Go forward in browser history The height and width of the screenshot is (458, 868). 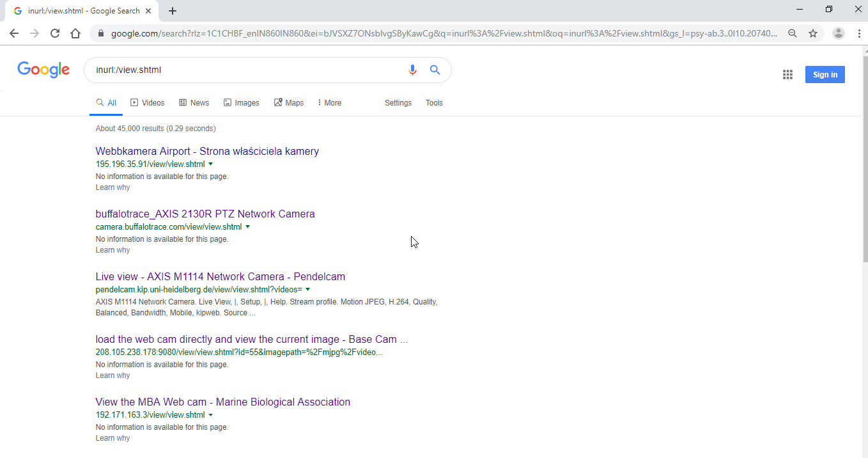pos(35,33)
